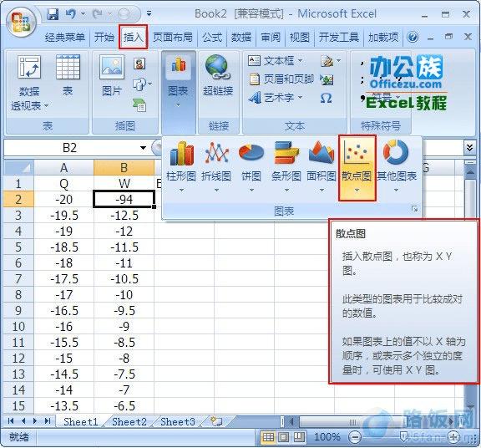Select cell containing -12.5

pos(124,216)
